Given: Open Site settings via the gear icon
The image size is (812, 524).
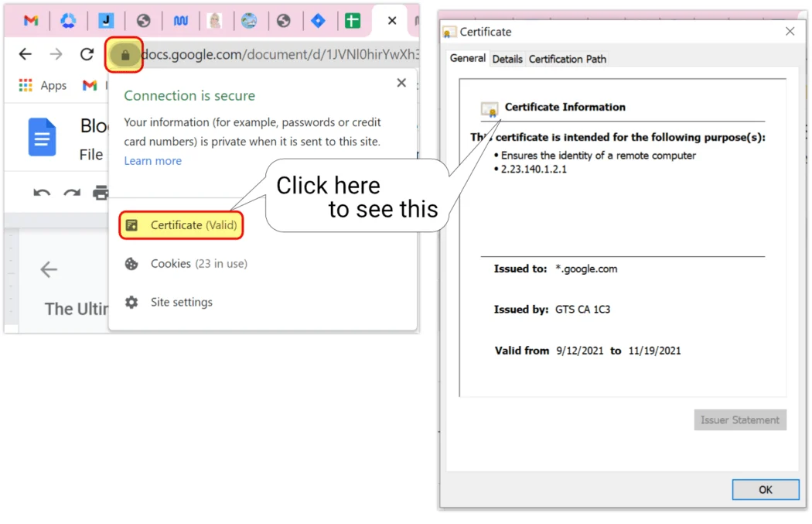Looking at the screenshot, I should (x=133, y=302).
